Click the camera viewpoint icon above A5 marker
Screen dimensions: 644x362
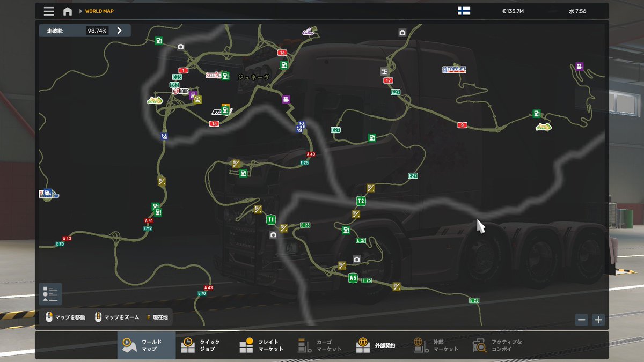point(356,259)
